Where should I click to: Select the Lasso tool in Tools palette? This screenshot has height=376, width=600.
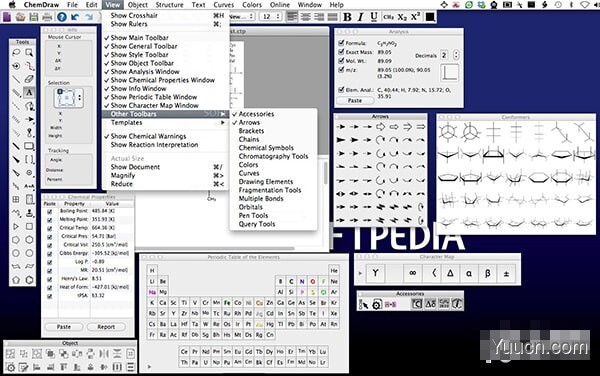[x=16, y=52]
